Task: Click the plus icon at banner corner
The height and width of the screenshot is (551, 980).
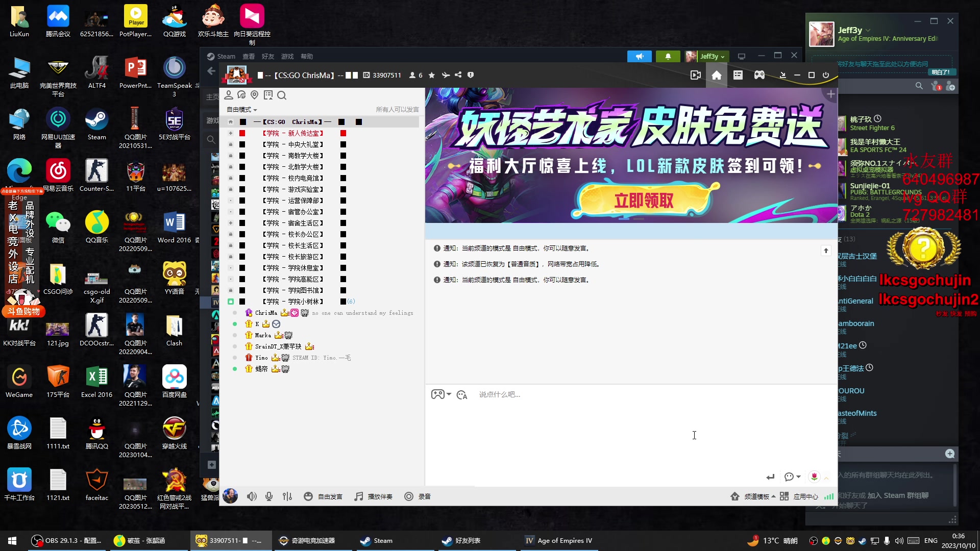Action: click(831, 94)
